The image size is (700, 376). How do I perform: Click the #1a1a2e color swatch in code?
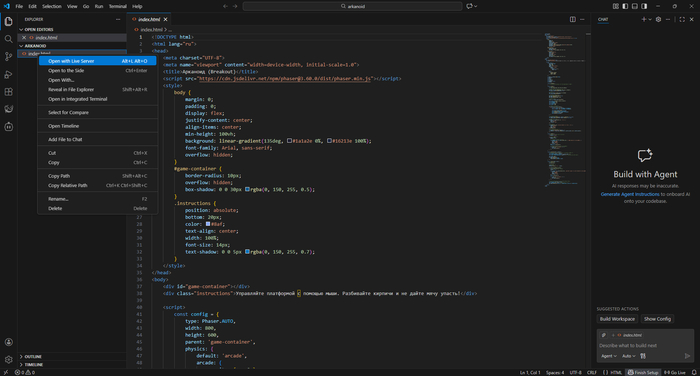click(x=289, y=141)
